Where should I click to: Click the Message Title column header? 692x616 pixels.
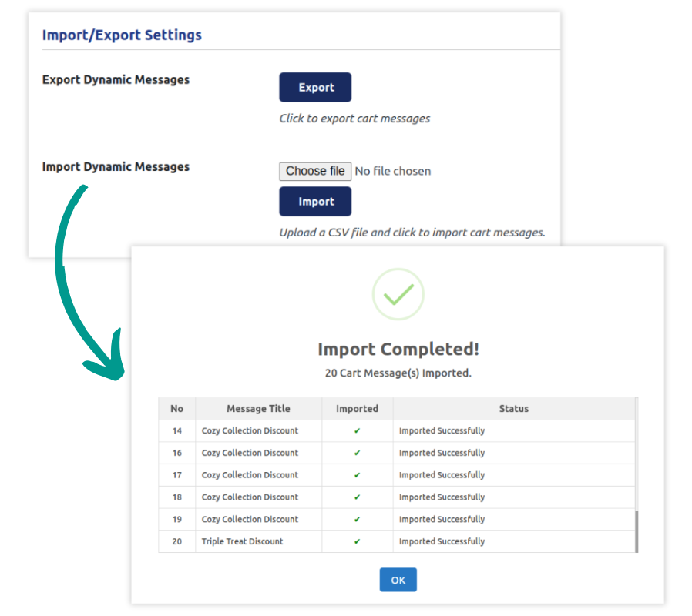pos(258,409)
